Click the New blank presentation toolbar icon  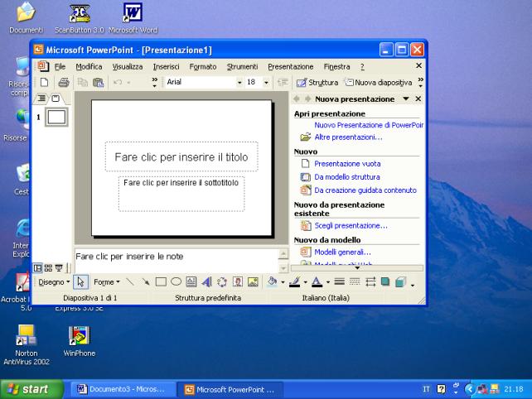tap(45, 82)
